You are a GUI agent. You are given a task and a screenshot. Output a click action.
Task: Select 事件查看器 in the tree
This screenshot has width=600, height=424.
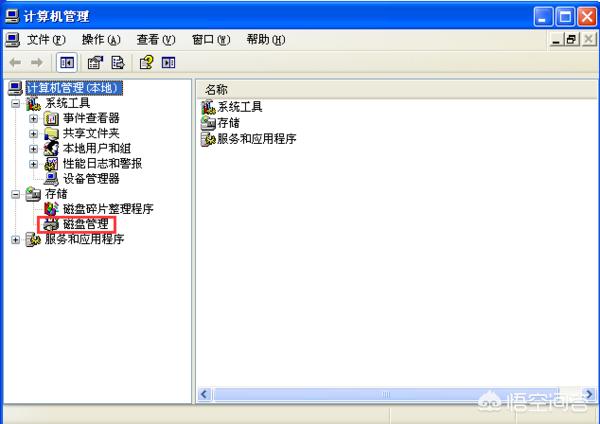[x=91, y=118]
